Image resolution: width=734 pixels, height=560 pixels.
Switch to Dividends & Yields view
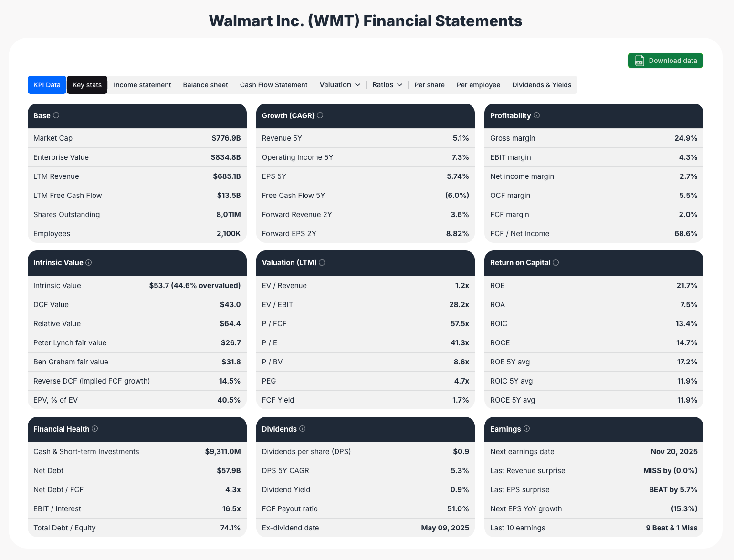[542, 84]
